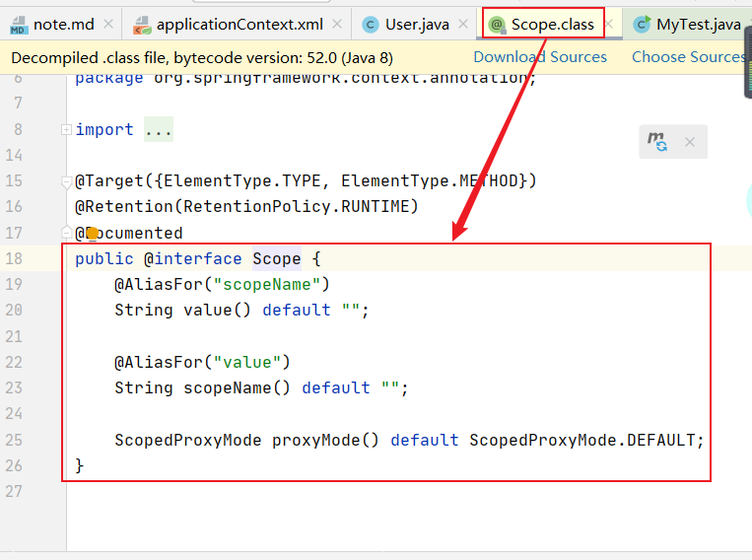Click the MyTest.java runnable class icon

(642, 24)
